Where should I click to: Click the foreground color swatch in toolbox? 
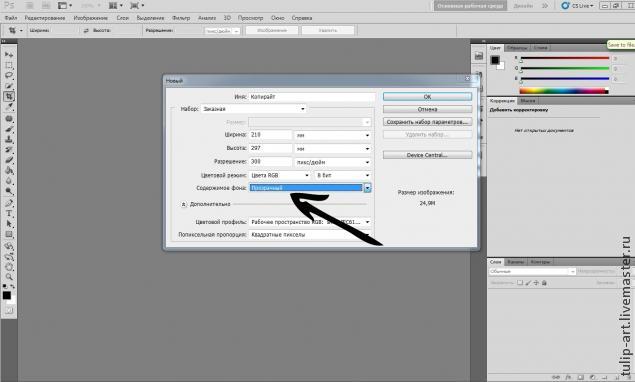click(x=7, y=295)
